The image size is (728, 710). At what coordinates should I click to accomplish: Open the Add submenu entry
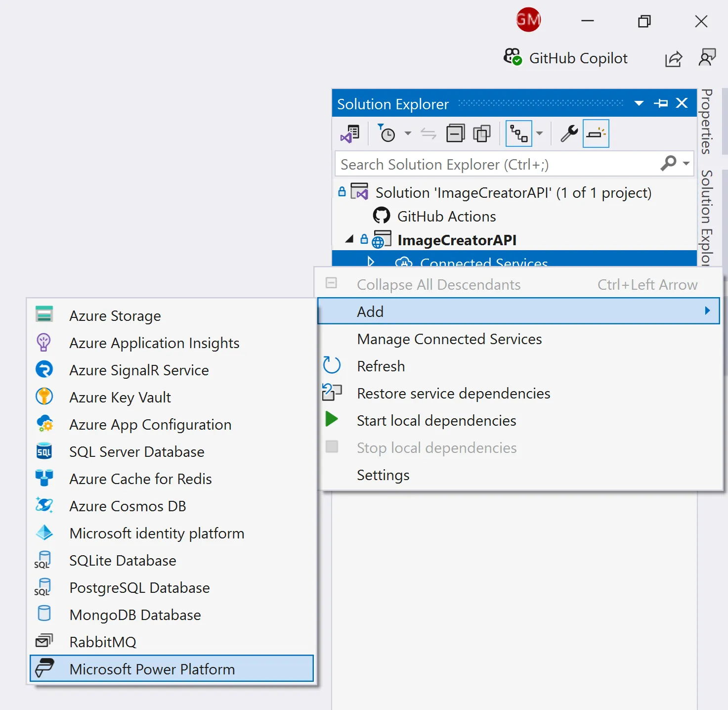(x=518, y=311)
